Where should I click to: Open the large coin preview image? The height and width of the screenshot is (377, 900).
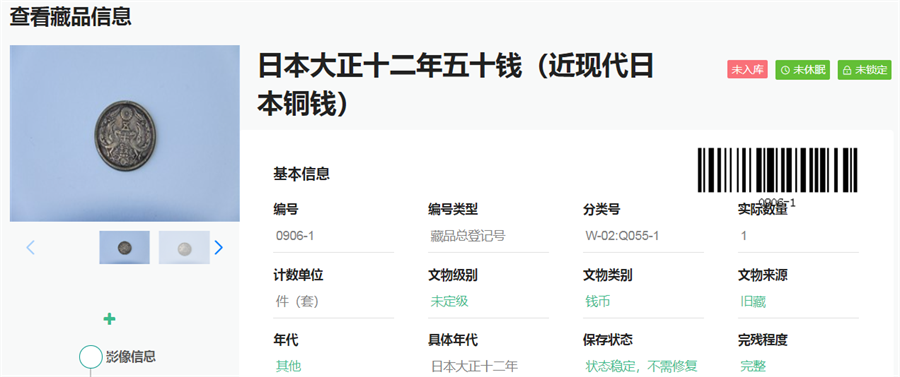coord(125,133)
